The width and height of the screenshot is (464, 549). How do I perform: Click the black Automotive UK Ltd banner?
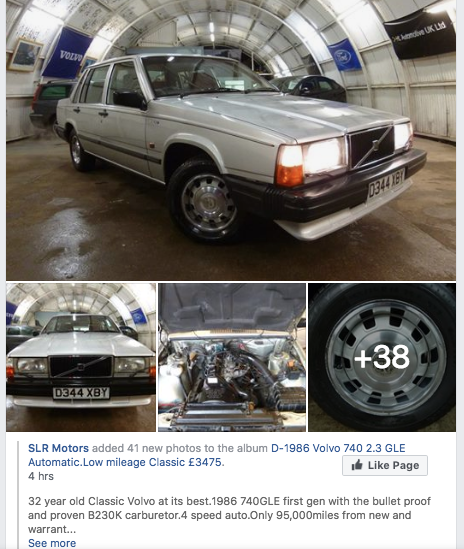[x=420, y=35]
